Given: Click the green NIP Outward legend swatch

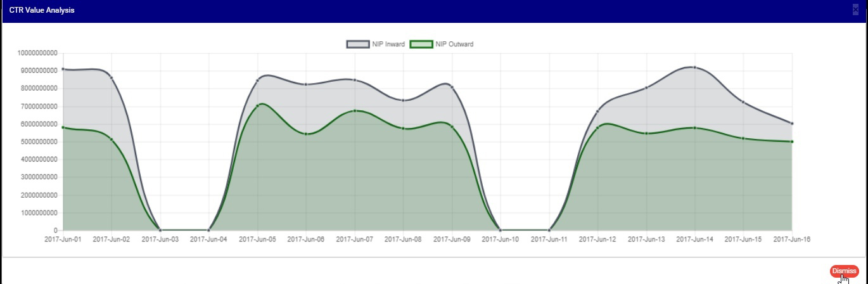Looking at the screenshot, I should coord(421,44).
